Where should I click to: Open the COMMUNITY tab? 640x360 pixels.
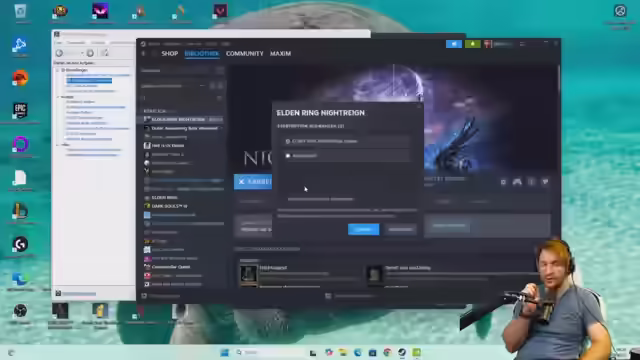(244, 53)
